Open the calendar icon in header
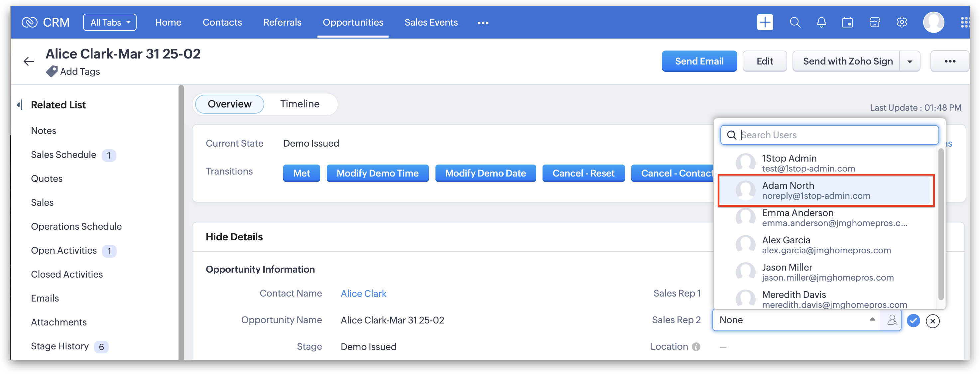The width and height of the screenshot is (980, 374). (x=848, y=23)
